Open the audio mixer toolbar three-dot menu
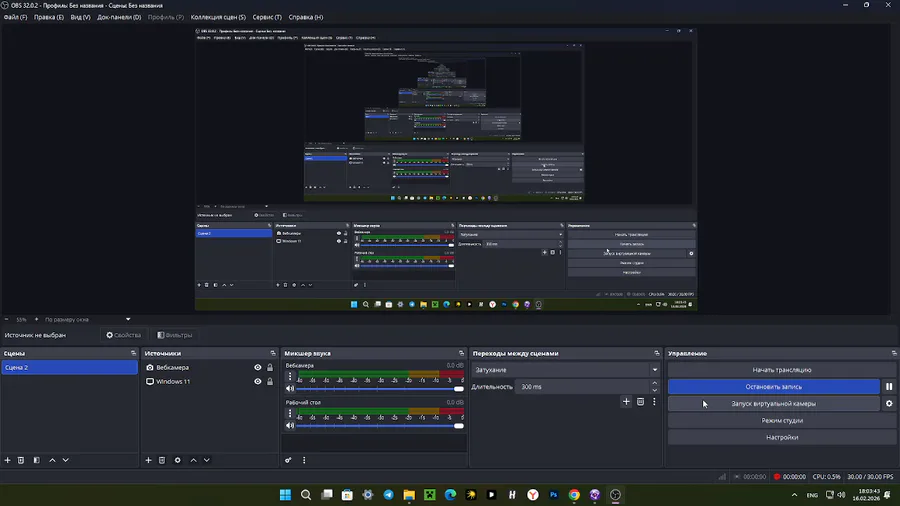 [304, 460]
